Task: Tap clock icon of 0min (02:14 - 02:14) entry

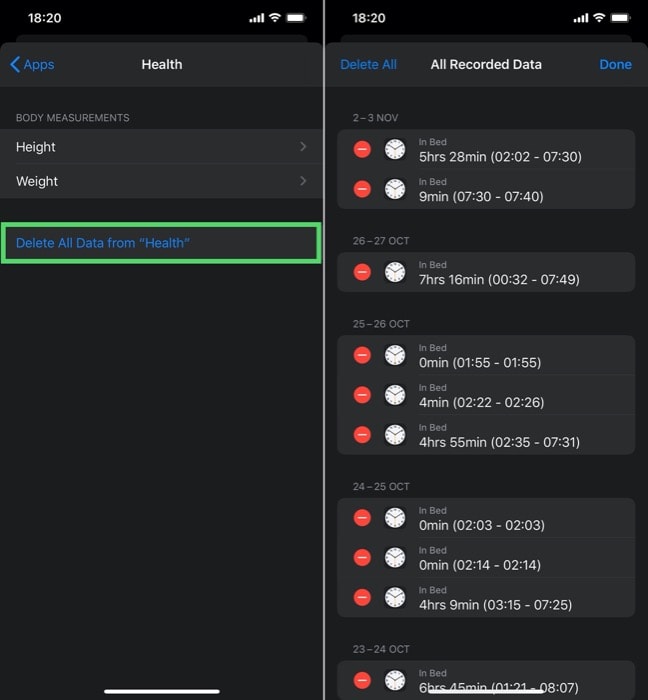Action: (x=395, y=557)
